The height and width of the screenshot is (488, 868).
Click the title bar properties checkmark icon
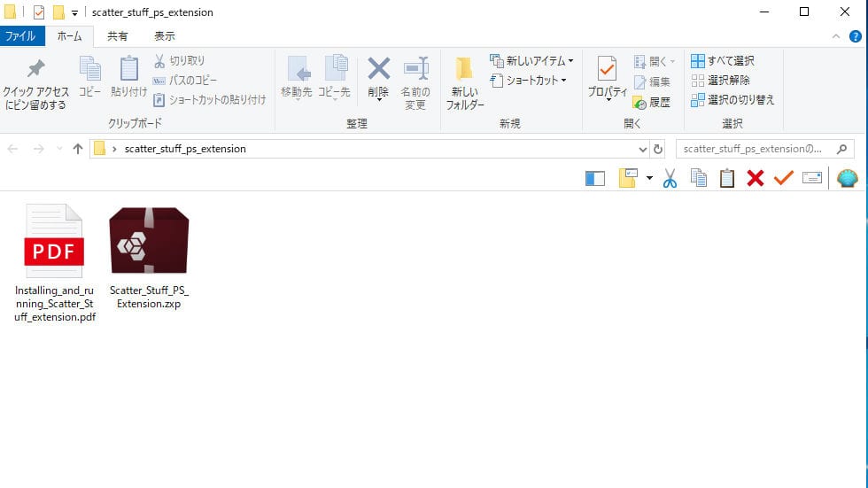coord(39,12)
